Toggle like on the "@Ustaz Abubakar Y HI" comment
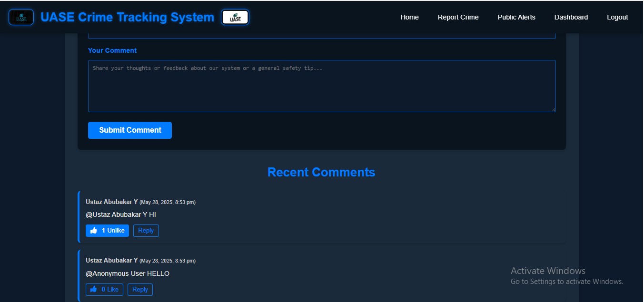Image resolution: width=644 pixels, height=302 pixels. [x=107, y=230]
